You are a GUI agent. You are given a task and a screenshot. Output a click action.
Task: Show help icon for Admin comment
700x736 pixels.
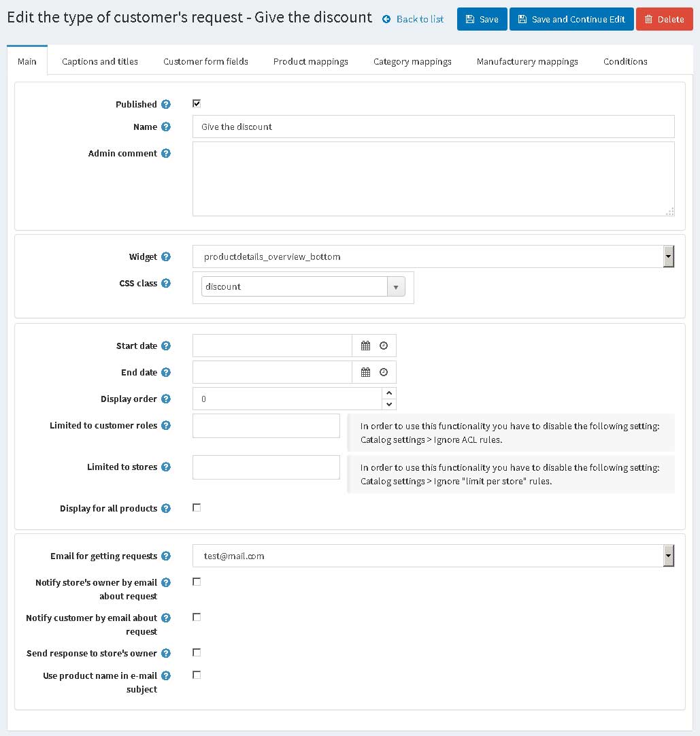166,153
